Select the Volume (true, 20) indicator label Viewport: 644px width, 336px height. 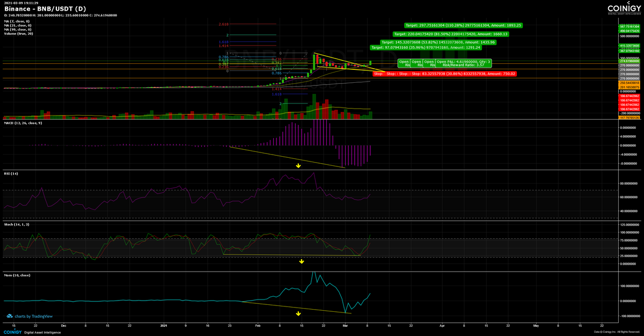pyautogui.click(x=19, y=34)
